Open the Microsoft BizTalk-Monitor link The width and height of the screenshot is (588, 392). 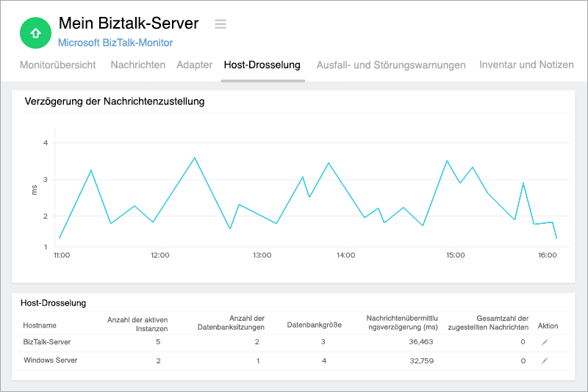110,43
